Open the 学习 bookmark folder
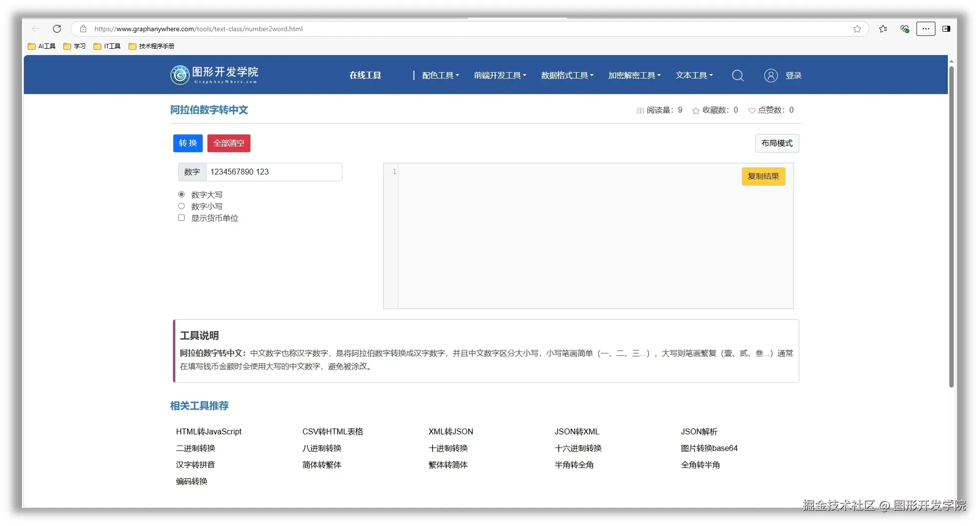 click(75, 46)
